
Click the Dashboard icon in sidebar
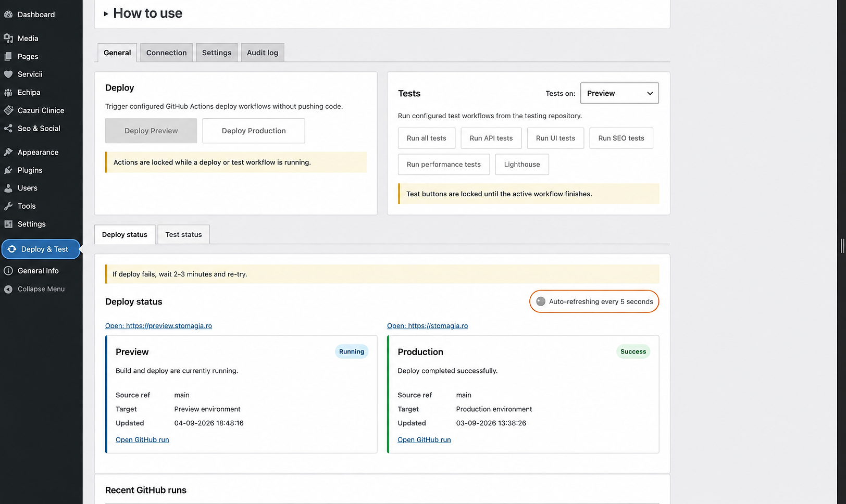coord(8,15)
